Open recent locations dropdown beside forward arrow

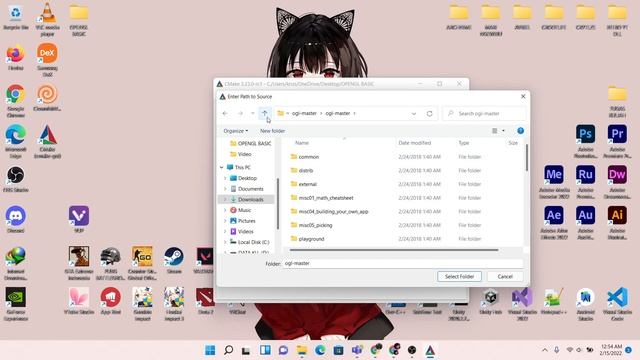pyautogui.click(x=253, y=113)
